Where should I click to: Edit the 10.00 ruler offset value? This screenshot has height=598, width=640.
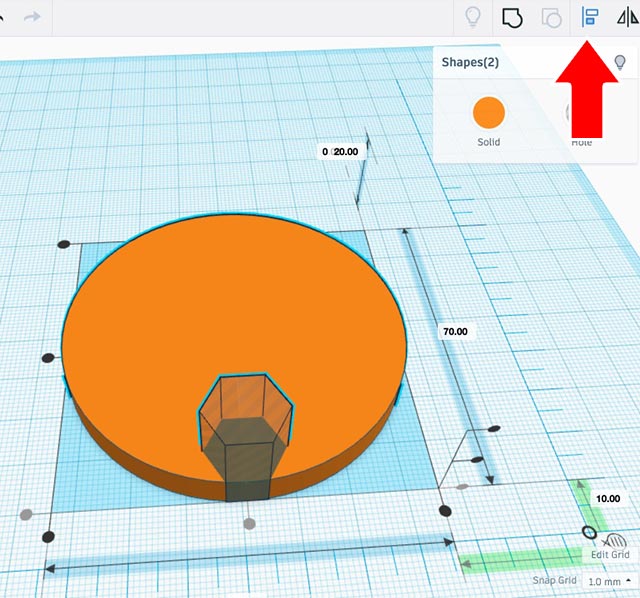[608, 497]
